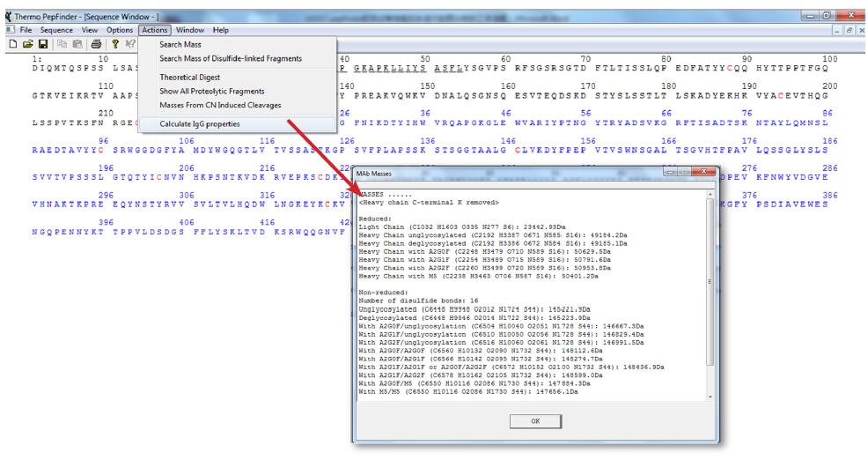Click the Thermo PepFinder title bar app icon
The width and height of the screenshot is (868, 460).
point(8,17)
